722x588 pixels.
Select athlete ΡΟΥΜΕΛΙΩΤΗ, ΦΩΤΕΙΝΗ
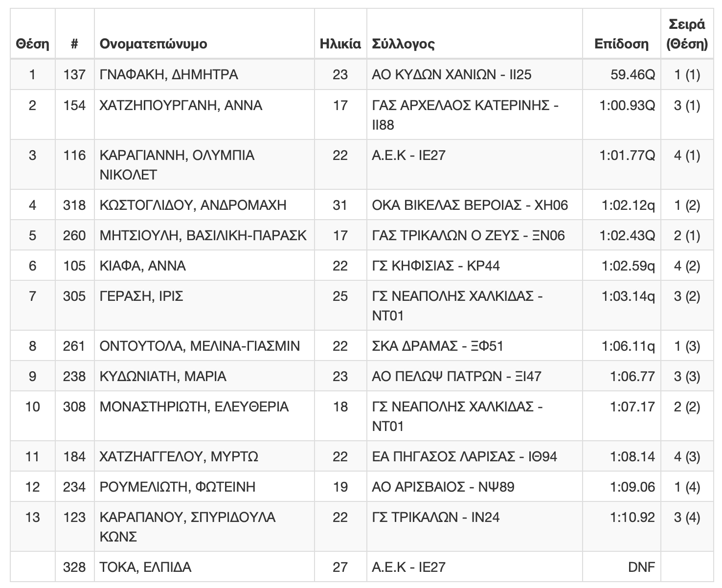click(x=178, y=487)
